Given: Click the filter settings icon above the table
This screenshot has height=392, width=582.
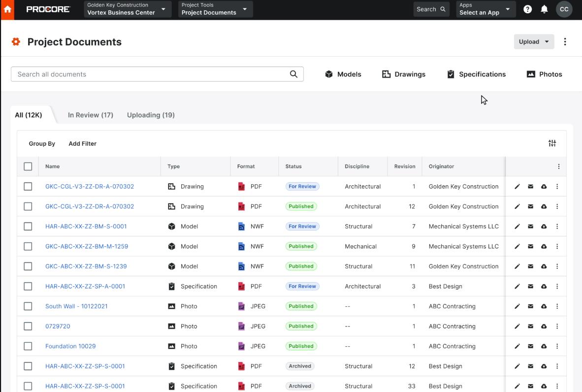Looking at the screenshot, I should click(x=552, y=143).
